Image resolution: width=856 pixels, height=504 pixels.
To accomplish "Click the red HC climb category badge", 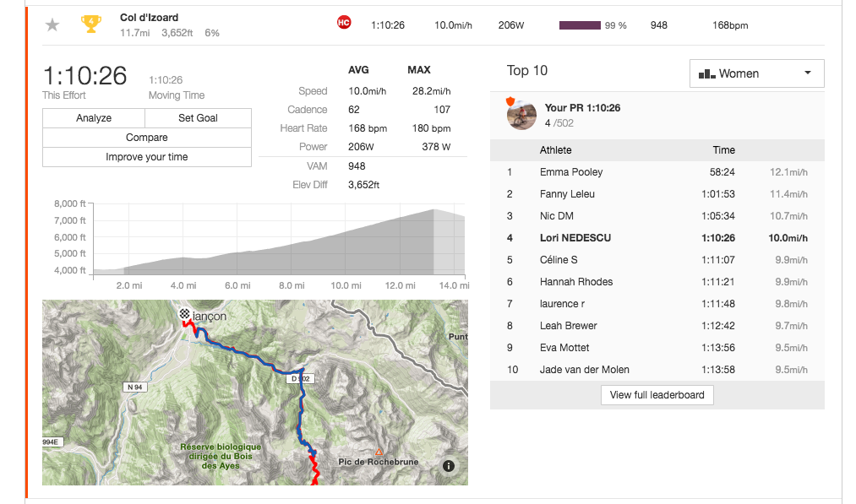I will pos(344,22).
